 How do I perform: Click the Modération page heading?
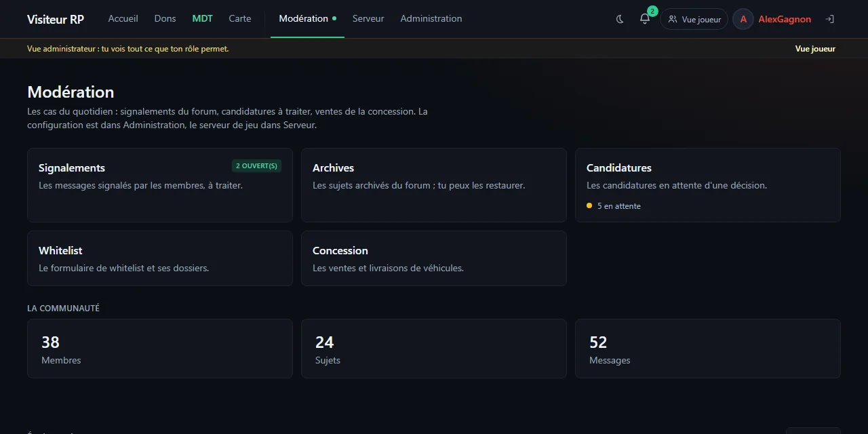tap(71, 92)
